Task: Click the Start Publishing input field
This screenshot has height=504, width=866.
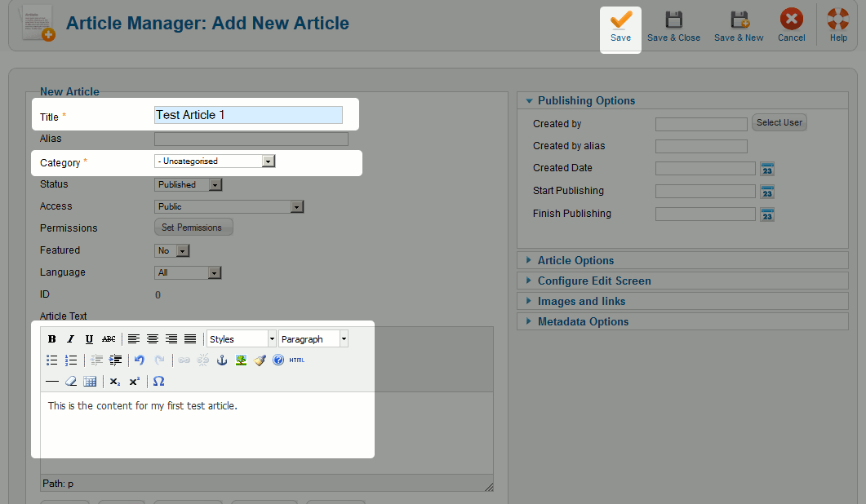Action: click(x=705, y=192)
